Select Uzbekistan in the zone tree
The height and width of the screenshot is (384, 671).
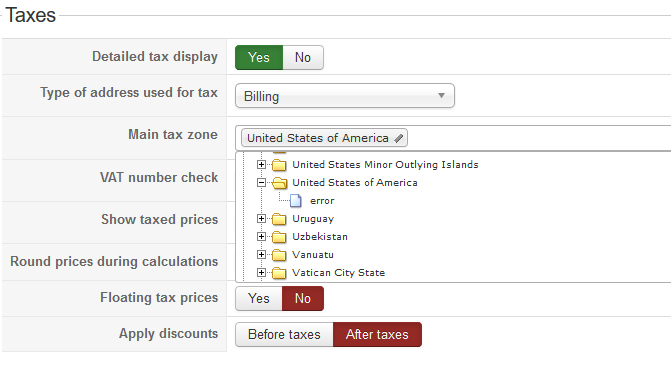(x=320, y=237)
